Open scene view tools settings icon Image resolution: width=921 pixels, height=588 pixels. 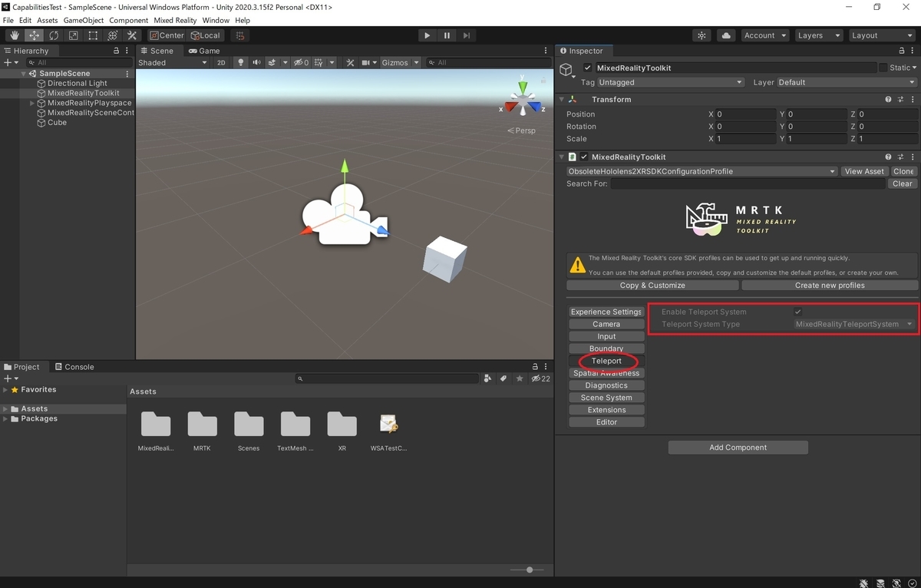pos(350,63)
